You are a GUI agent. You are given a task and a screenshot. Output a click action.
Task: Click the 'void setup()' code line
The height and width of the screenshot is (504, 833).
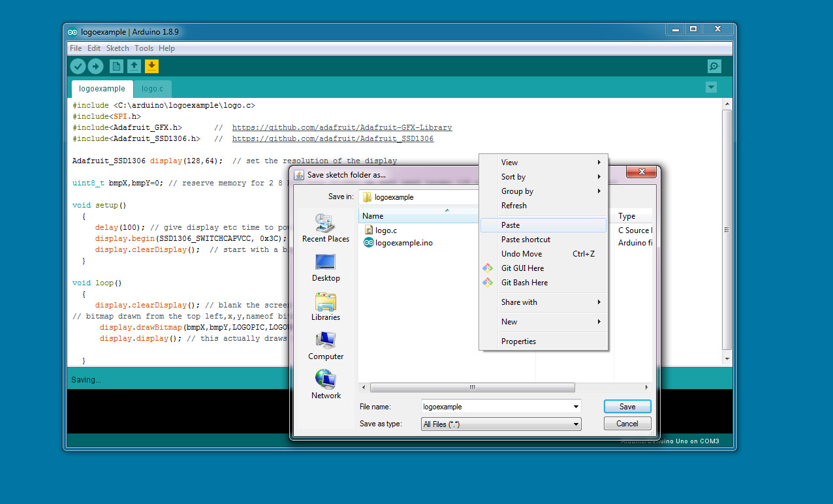[x=99, y=206]
